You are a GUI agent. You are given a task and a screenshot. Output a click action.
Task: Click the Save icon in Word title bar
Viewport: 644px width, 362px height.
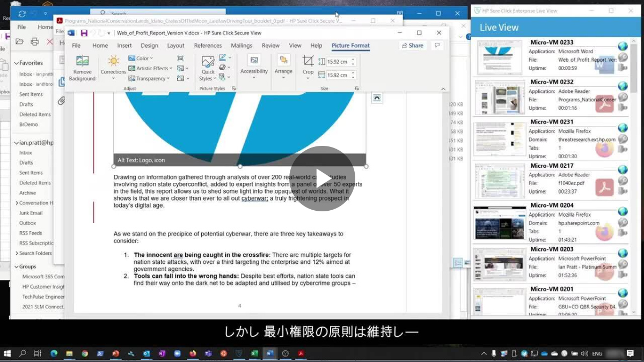tap(84, 33)
